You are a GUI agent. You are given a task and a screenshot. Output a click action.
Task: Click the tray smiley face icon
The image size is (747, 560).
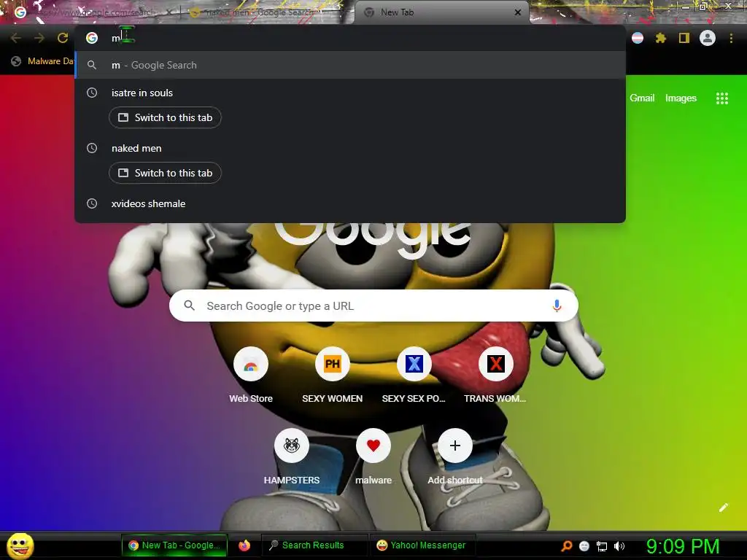pyautogui.click(x=584, y=546)
